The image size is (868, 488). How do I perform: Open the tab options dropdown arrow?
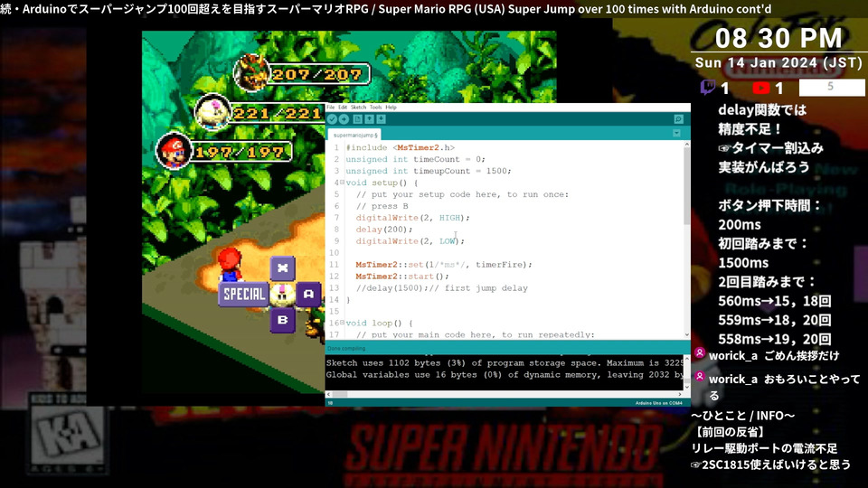point(676,134)
